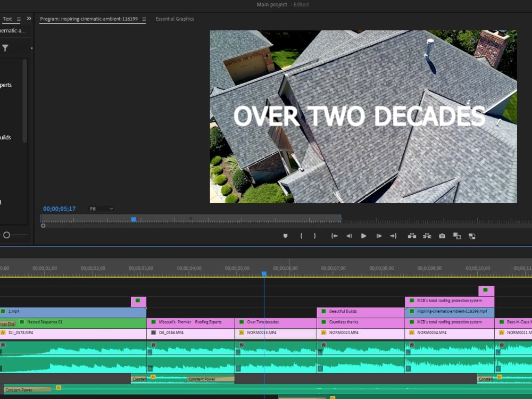Mark In point with left brace button

[301, 236]
